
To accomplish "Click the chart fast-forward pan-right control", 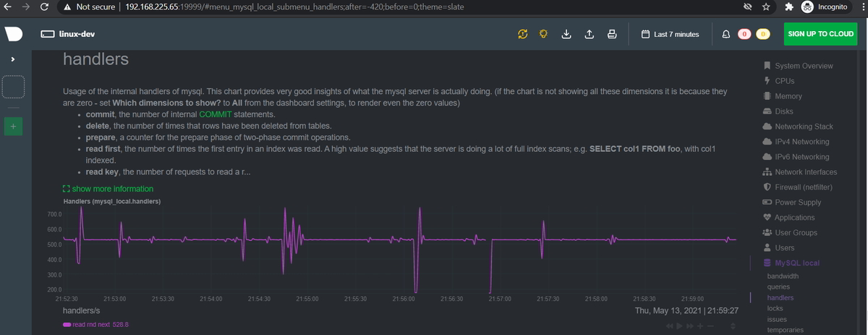I will point(689,327).
